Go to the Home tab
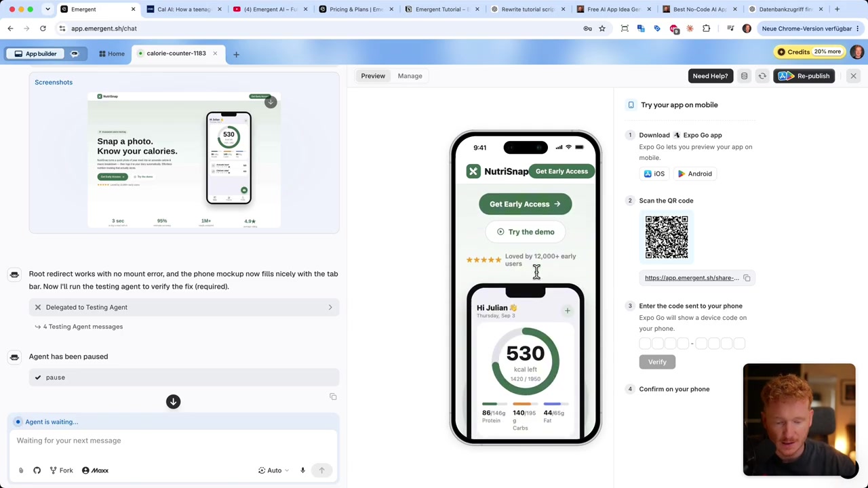 point(112,54)
